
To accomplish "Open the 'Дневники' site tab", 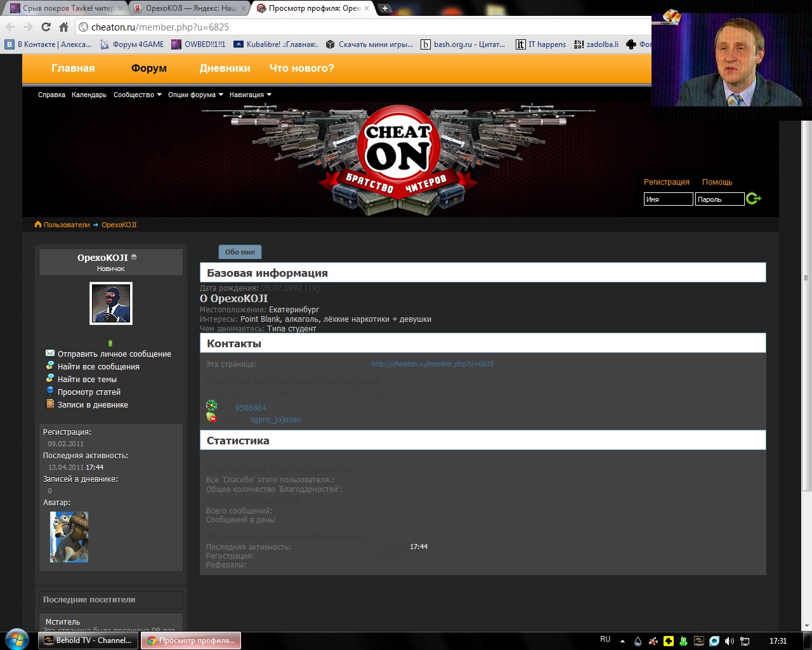I will (x=225, y=69).
